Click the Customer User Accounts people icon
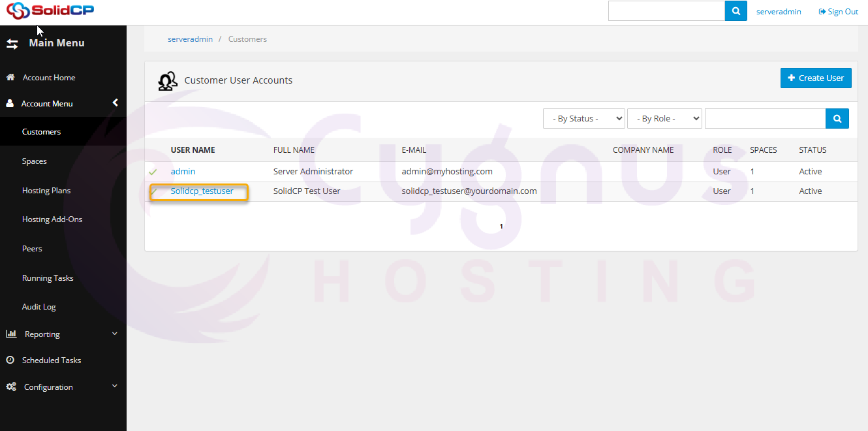The width and height of the screenshot is (868, 431). tap(168, 80)
